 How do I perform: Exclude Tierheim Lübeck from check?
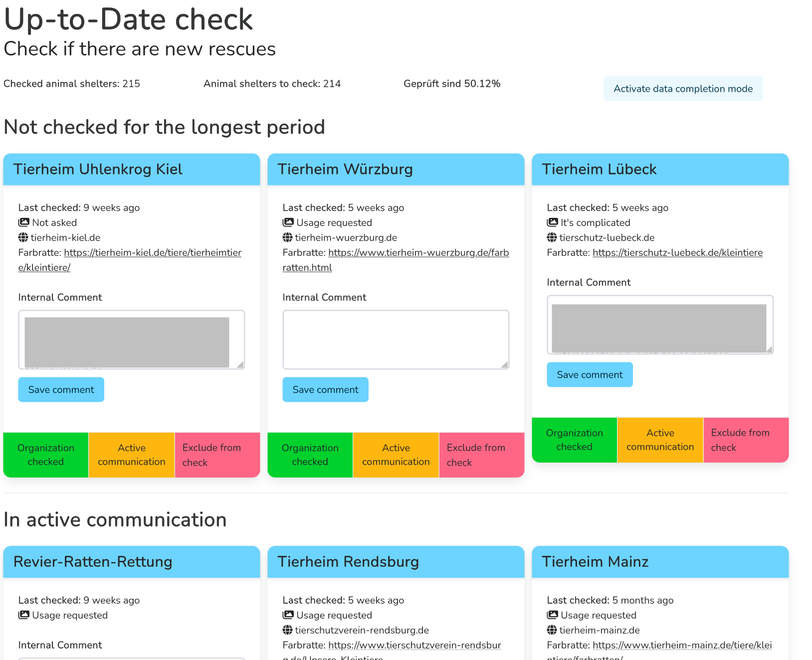point(745,440)
